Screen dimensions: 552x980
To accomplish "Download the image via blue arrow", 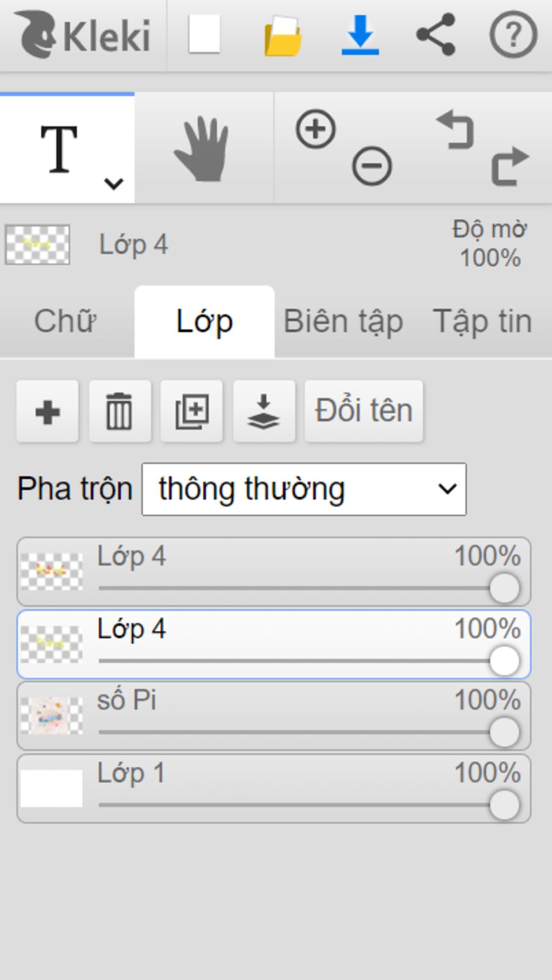I will coord(360,36).
